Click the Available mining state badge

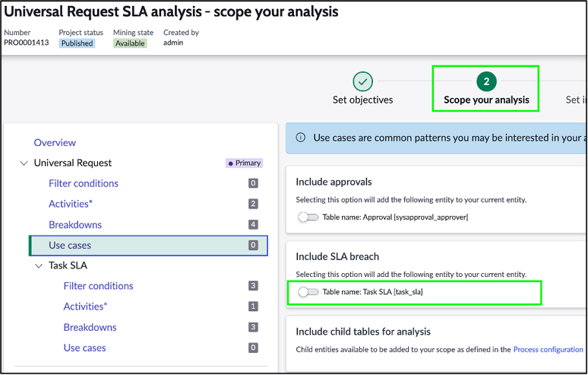tap(130, 43)
